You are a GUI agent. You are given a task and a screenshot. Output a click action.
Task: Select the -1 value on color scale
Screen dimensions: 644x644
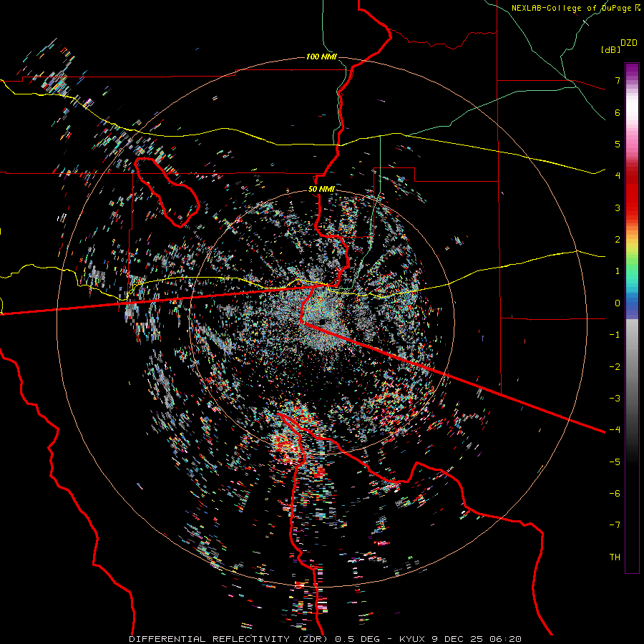[615, 335]
